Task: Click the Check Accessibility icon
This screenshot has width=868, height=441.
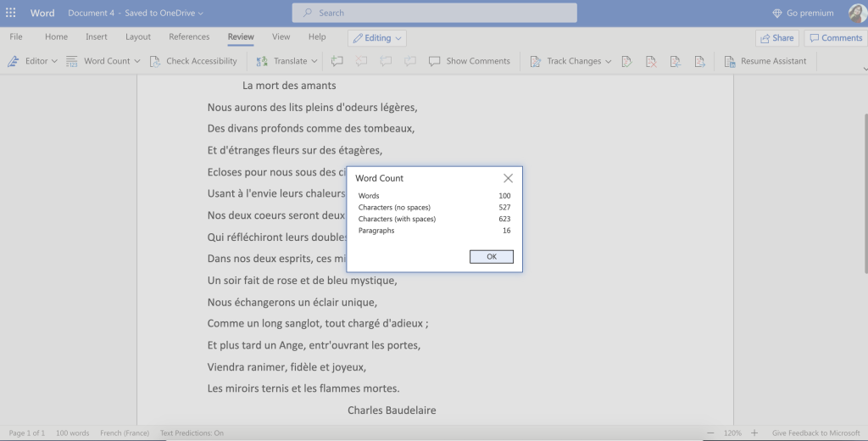Action: click(156, 61)
